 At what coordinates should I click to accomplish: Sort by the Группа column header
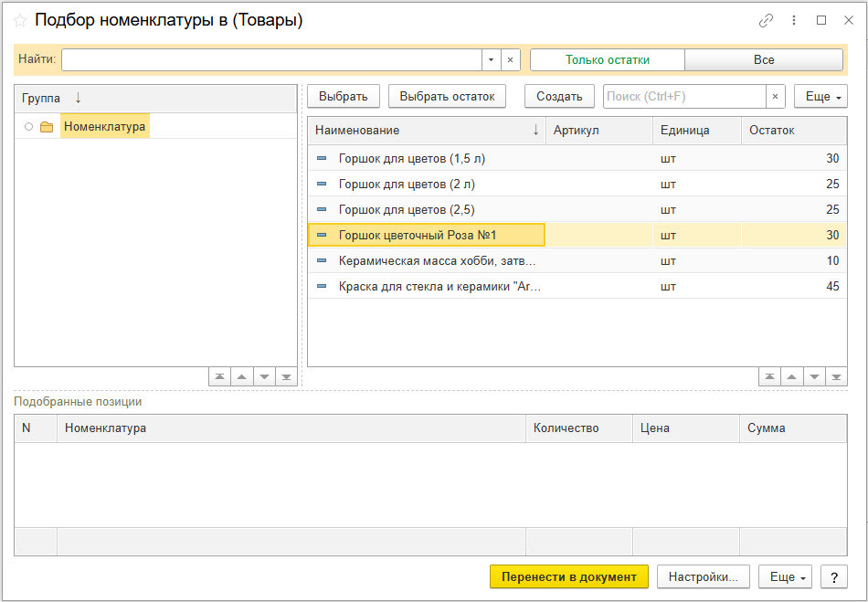pyautogui.click(x=155, y=99)
